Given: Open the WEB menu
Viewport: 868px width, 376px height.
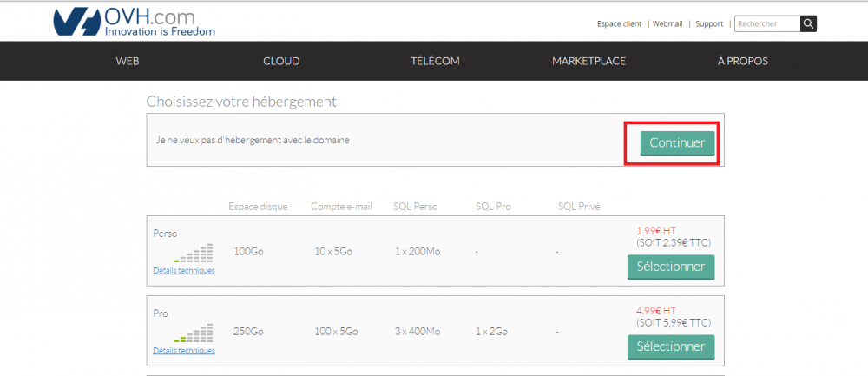Looking at the screenshot, I should pyautogui.click(x=128, y=61).
